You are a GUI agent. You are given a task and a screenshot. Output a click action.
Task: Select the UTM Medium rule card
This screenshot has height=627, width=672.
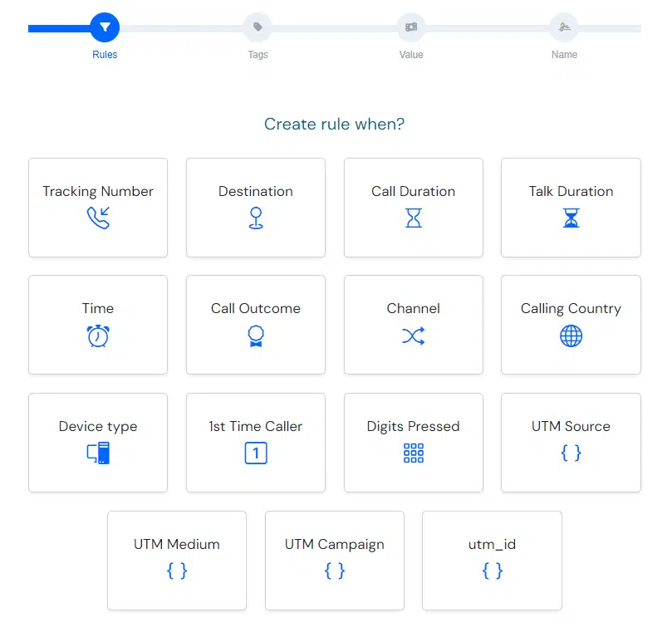coord(177,561)
